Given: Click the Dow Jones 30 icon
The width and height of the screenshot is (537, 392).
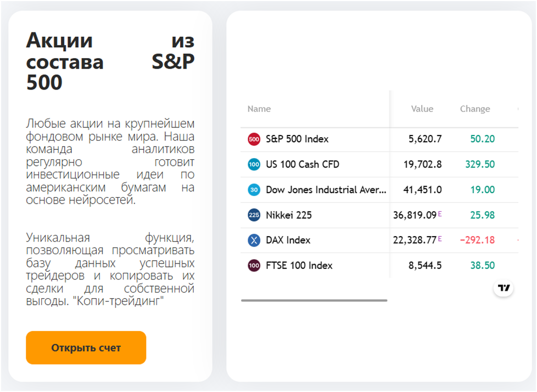Looking at the screenshot, I should click(x=254, y=190).
